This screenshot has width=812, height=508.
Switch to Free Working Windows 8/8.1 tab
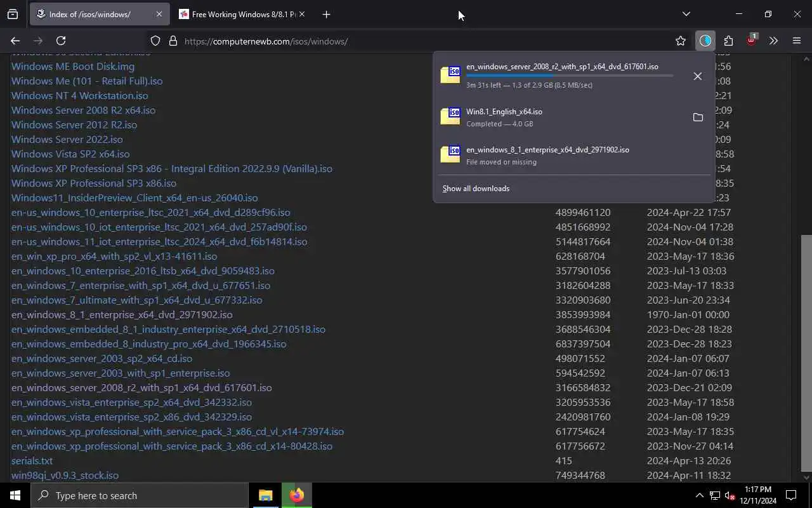coord(242,14)
